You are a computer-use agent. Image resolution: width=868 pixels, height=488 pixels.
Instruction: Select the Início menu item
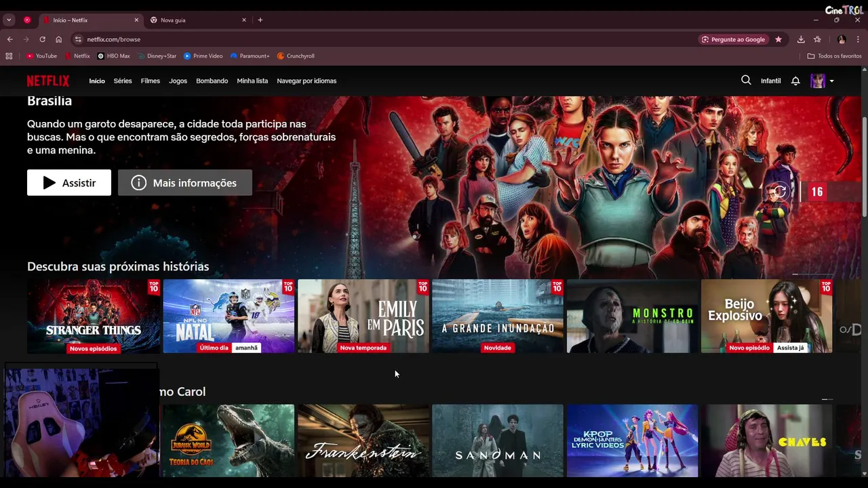[x=97, y=81]
